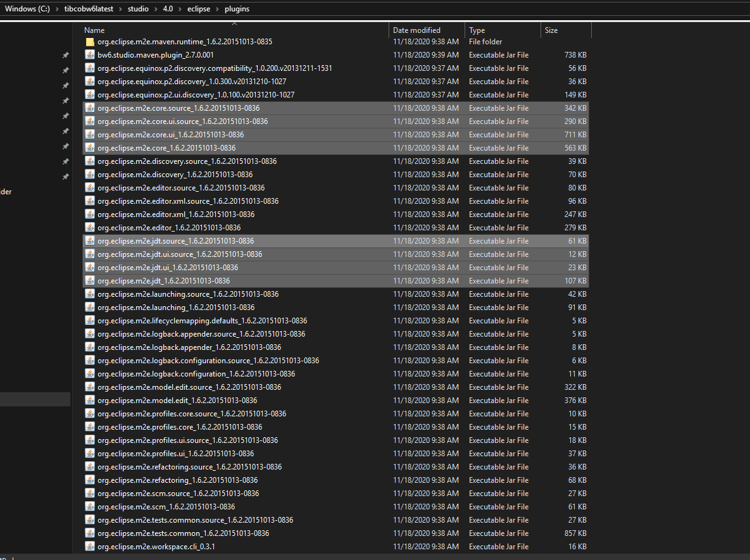
Task: Click jar icon of org.eclipse.m2e.jdt.ui_1.6.2 file
Action: click(89, 268)
